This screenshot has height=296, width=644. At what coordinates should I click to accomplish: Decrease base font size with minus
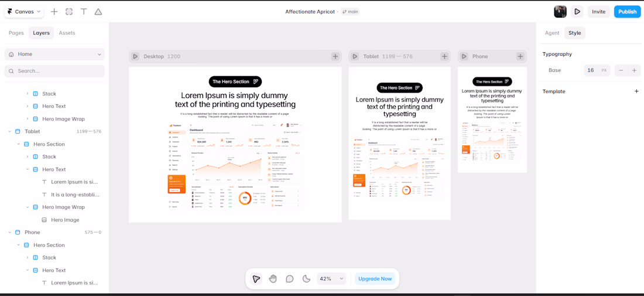(621, 70)
